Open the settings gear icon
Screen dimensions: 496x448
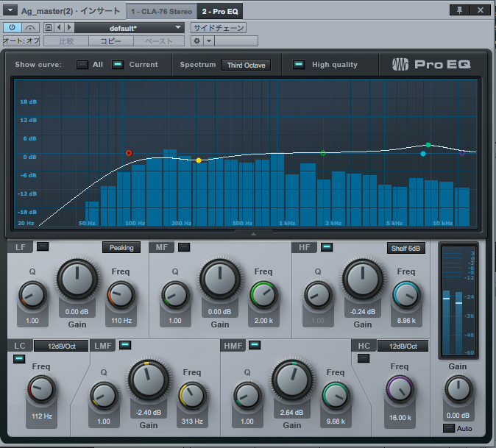click(x=197, y=40)
